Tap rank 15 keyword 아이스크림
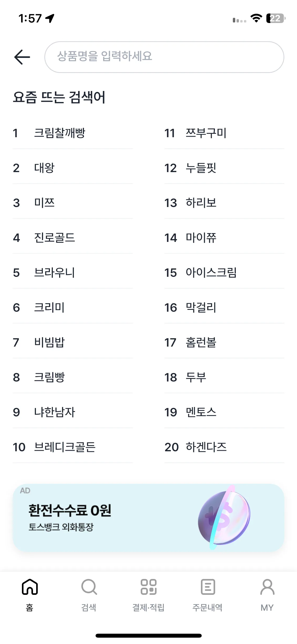297x644 pixels. click(x=211, y=273)
